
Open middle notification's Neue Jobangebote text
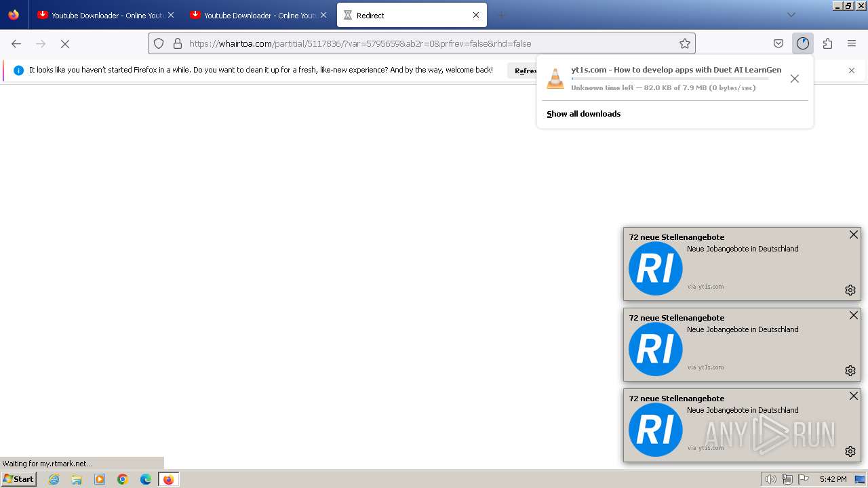click(743, 329)
